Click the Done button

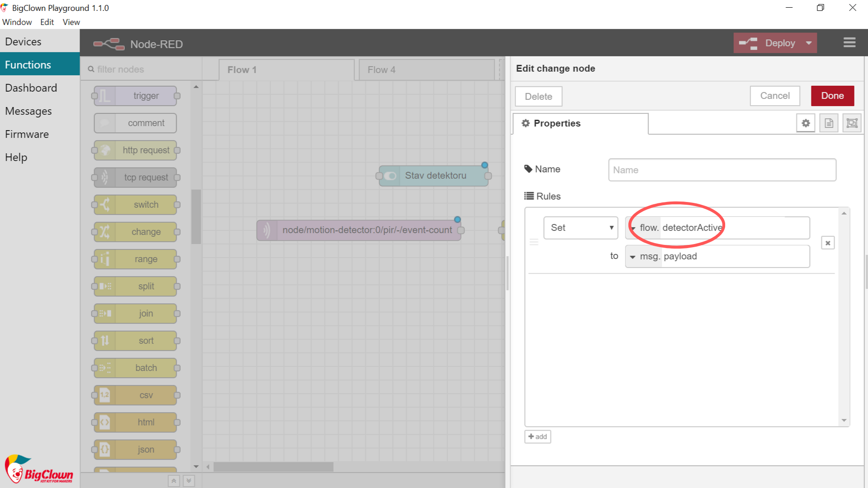(x=832, y=96)
